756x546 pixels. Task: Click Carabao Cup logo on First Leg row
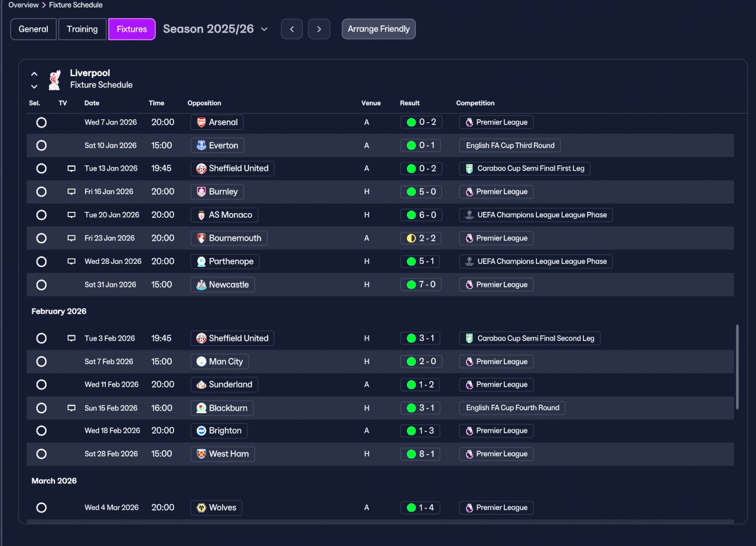pos(469,169)
